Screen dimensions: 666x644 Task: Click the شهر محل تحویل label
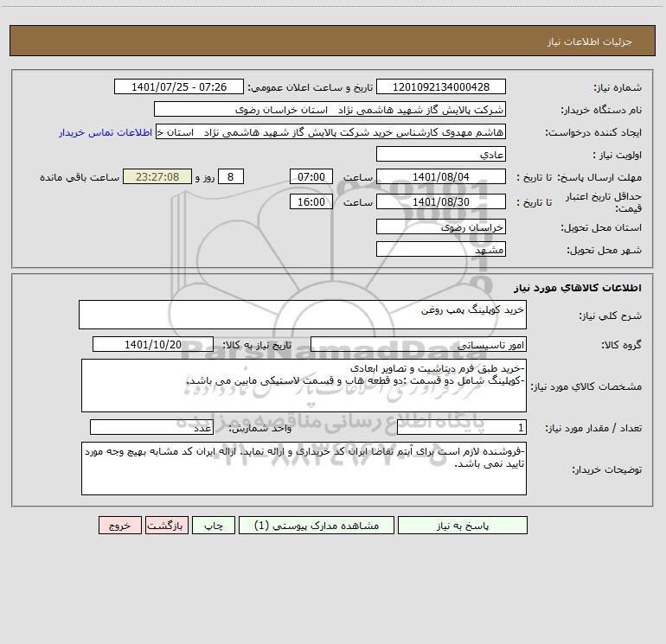click(605, 250)
